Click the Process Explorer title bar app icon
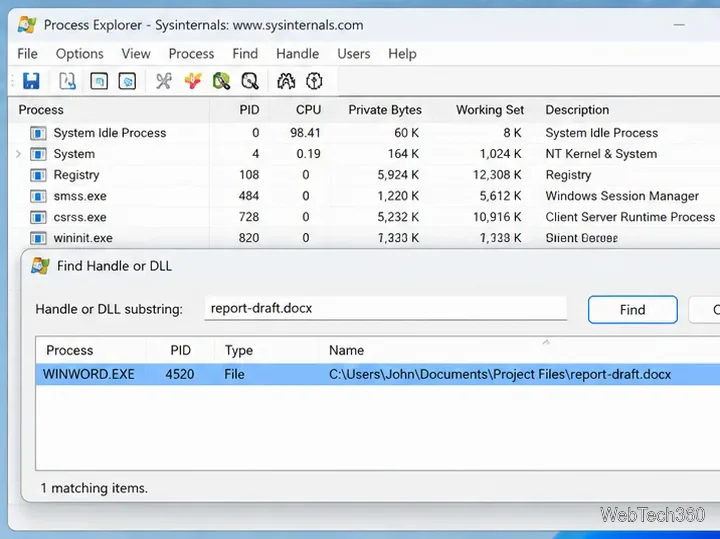The width and height of the screenshot is (720, 539). point(27,25)
